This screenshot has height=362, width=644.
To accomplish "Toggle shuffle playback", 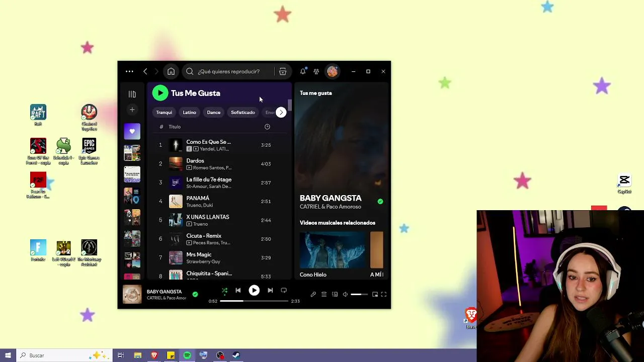I will (x=224, y=291).
